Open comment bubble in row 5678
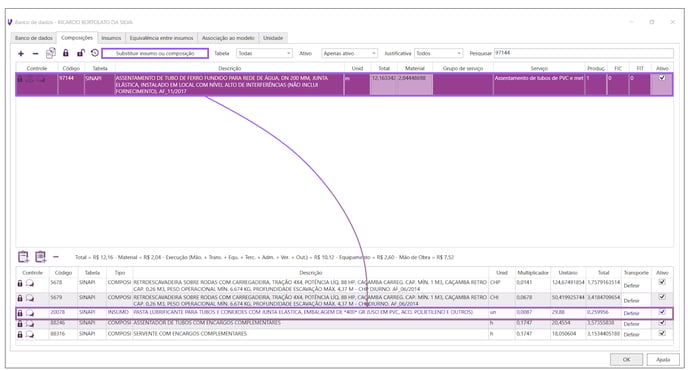 [30, 284]
